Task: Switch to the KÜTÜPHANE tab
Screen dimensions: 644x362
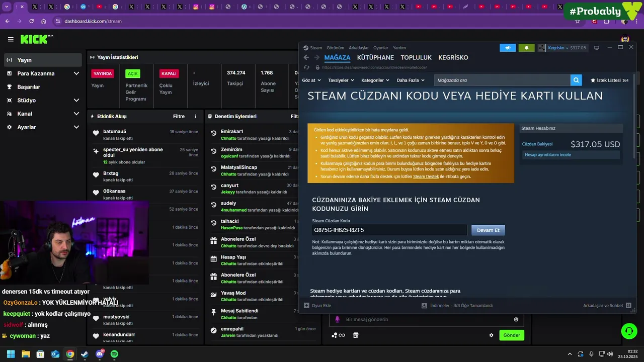Action: [375, 57]
